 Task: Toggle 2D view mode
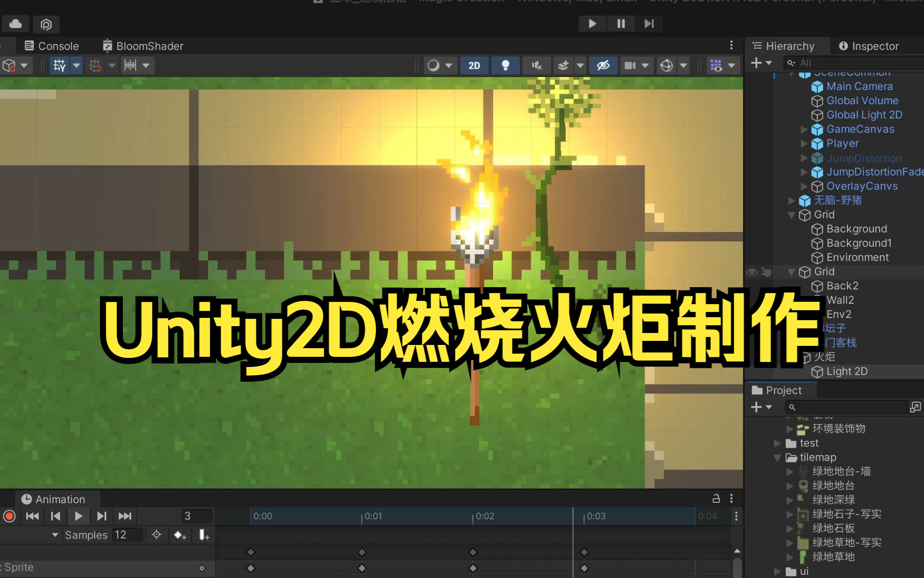point(474,66)
